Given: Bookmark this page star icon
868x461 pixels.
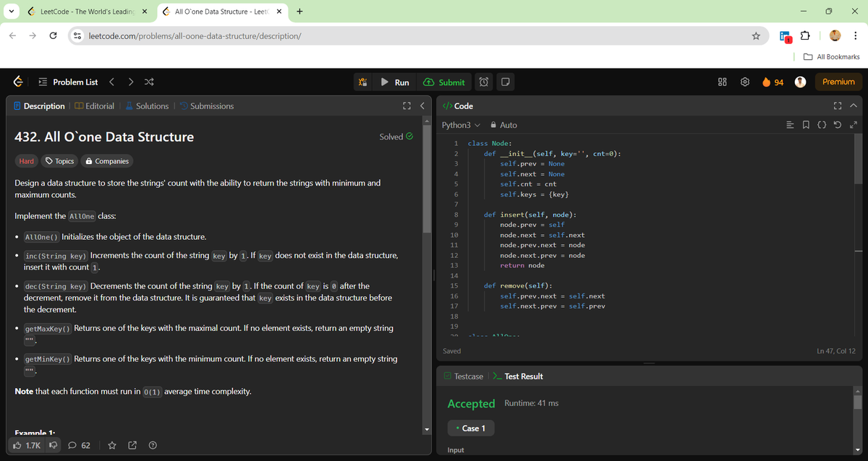Looking at the screenshot, I should pos(755,35).
